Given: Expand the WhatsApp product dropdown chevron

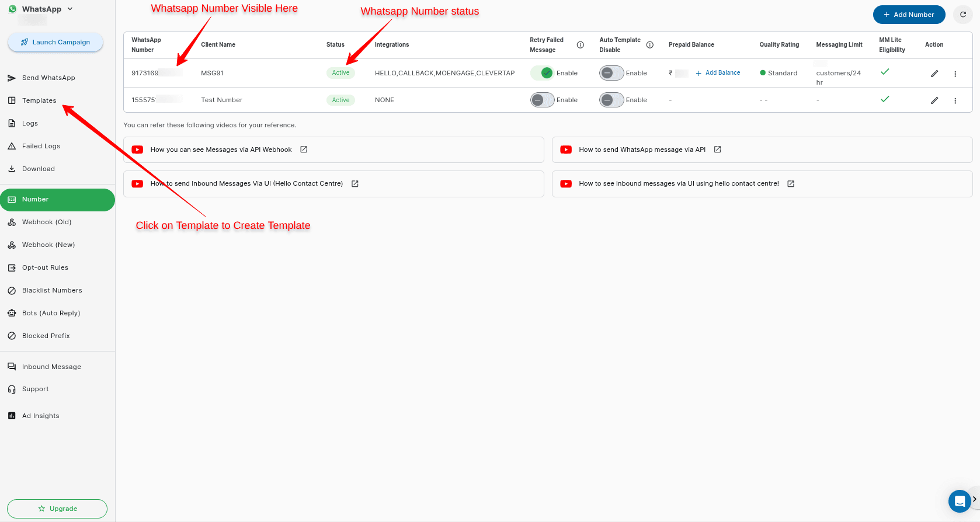Looking at the screenshot, I should 70,9.
